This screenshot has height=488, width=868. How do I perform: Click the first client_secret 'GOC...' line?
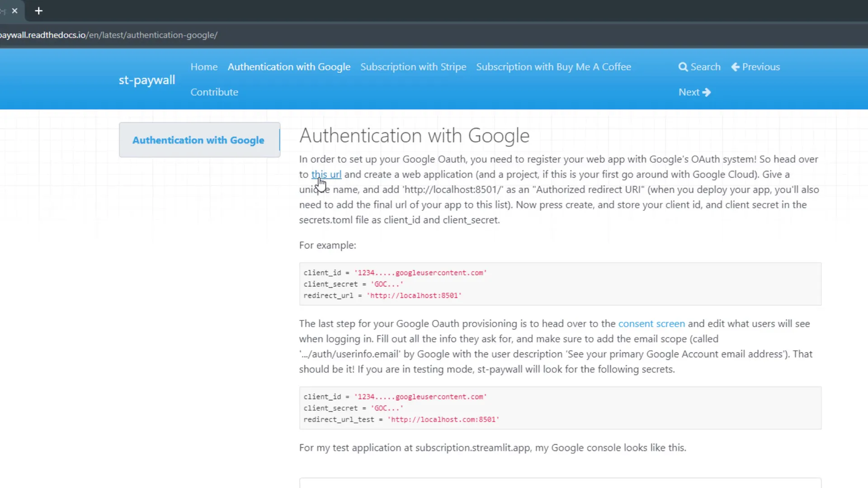click(x=354, y=284)
